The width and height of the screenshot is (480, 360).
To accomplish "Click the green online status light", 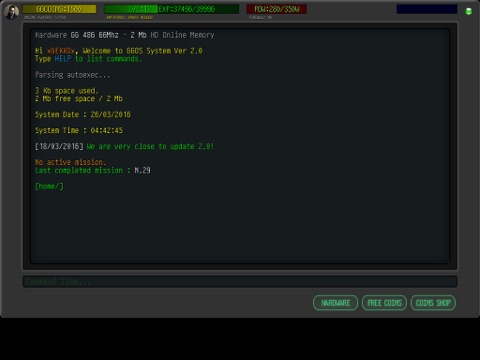I will coord(468,11).
